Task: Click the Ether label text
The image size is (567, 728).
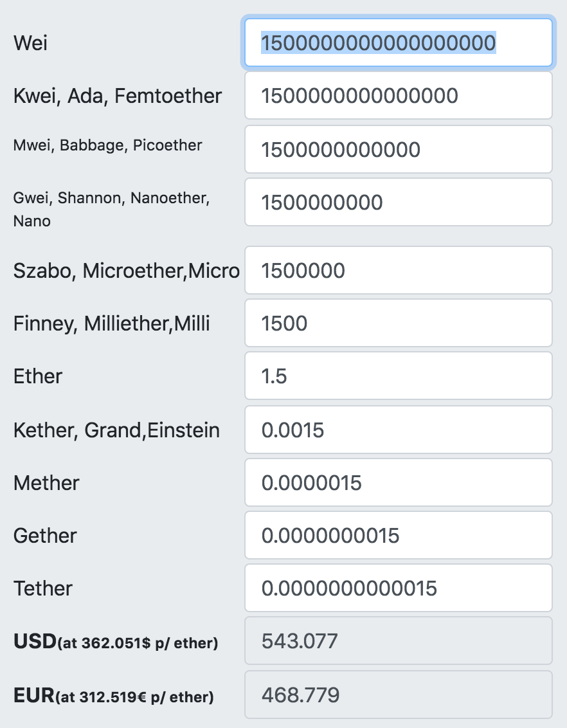Action: tap(37, 376)
